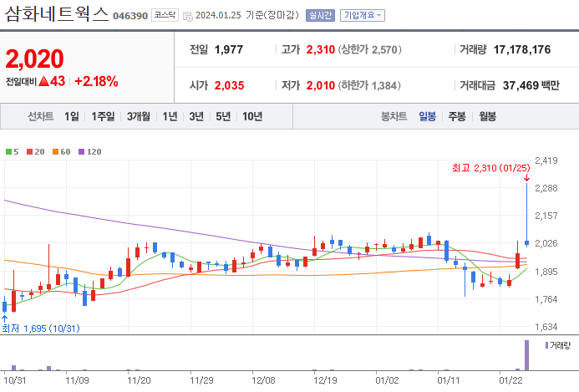
Task: Click the trading value 37,469 백만
Action: tap(531, 85)
